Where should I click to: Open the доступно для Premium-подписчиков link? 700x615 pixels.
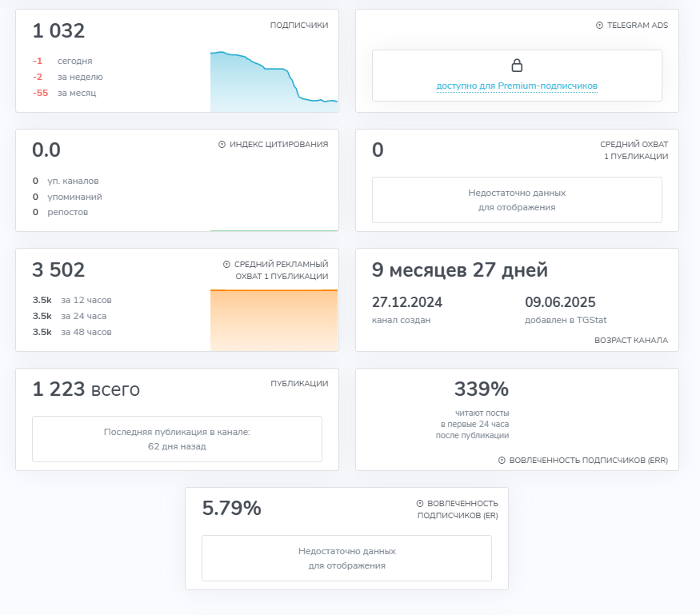tap(517, 86)
